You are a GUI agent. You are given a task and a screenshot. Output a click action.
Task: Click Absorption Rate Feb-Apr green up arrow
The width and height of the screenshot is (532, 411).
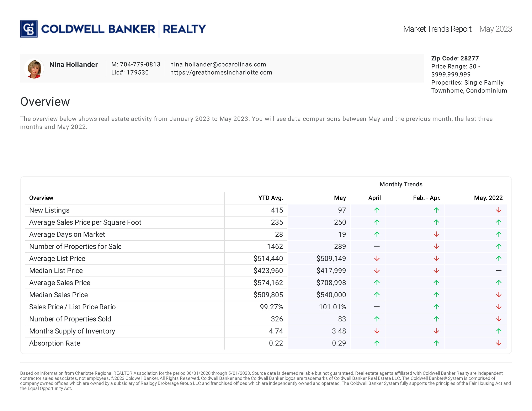436,343
